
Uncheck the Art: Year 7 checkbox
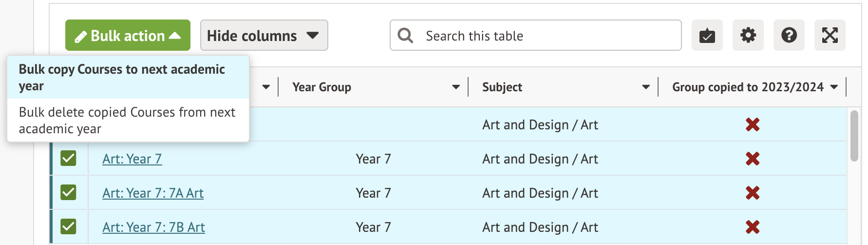pyautogui.click(x=68, y=159)
